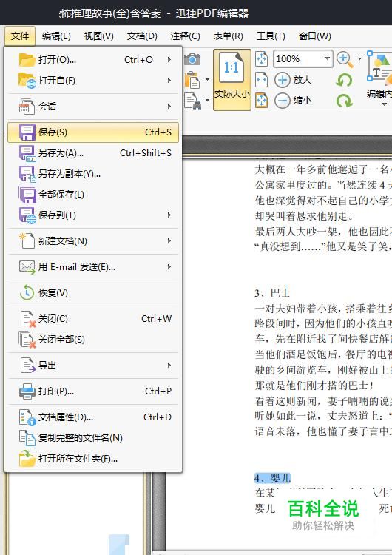Select 实际大小 1:1 view button
392x555 pixels.
pos(232,80)
